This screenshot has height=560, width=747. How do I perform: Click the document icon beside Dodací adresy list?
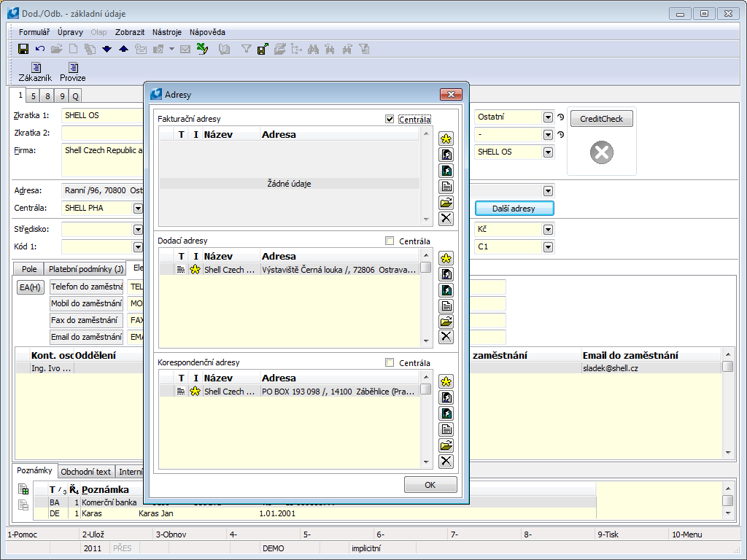[x=446, y=306]
